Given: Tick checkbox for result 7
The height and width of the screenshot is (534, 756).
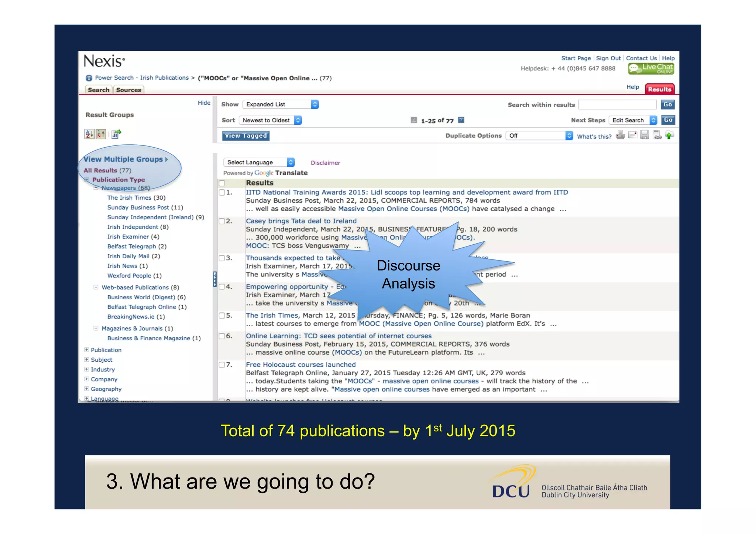Looking at the screenshot, I should [x=222, y=365].
